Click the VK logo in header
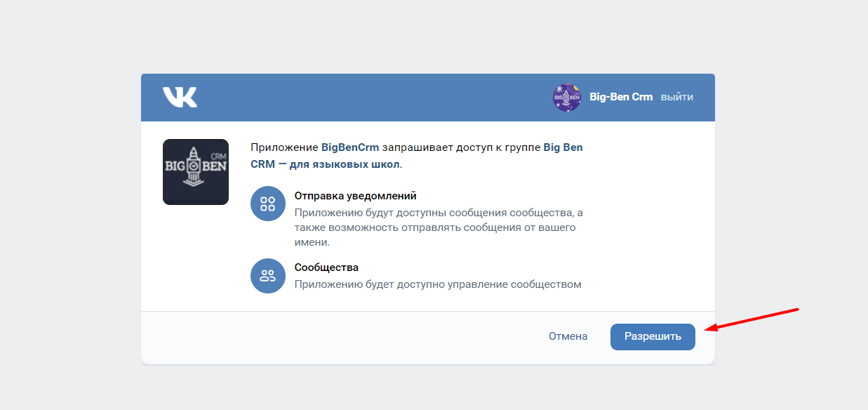Screen dimensions: 868x410 click(x=180, y=97)
